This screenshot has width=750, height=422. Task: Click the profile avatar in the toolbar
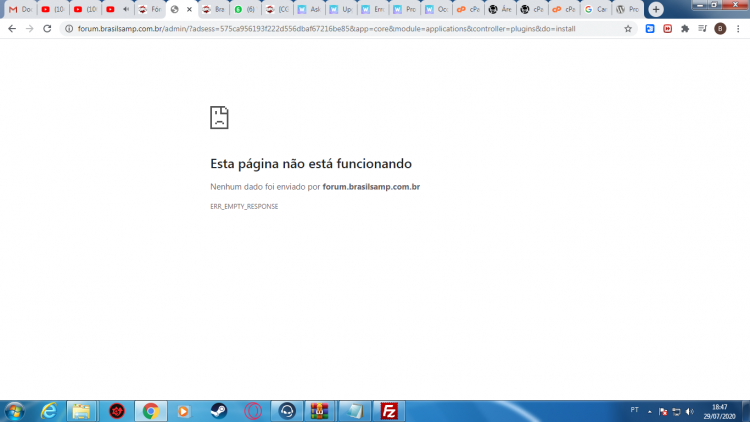(720, 29)
